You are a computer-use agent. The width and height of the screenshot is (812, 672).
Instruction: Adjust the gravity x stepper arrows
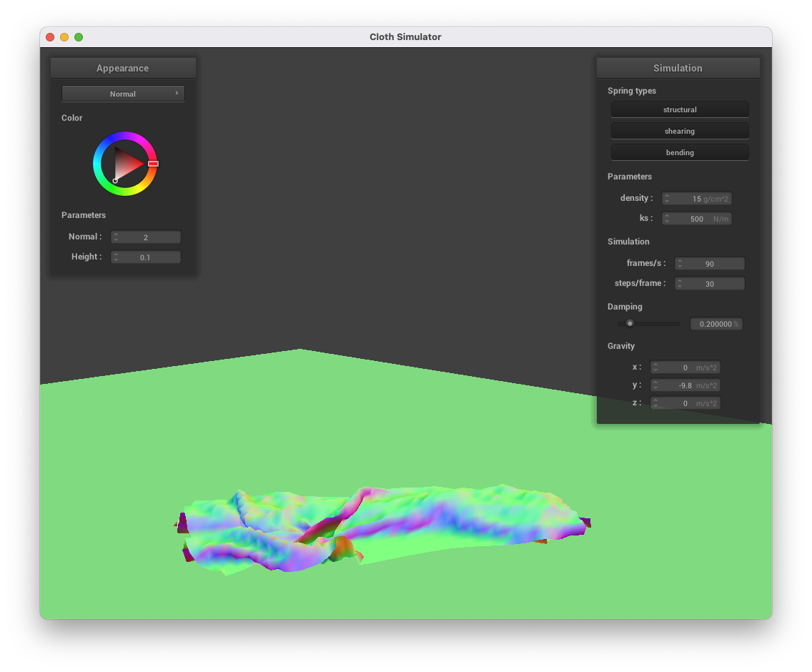pos(655,367)
